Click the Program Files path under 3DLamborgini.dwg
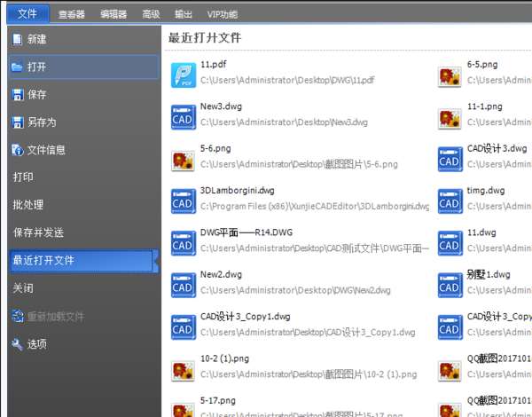The image size is (532, 417). (315, 206)
